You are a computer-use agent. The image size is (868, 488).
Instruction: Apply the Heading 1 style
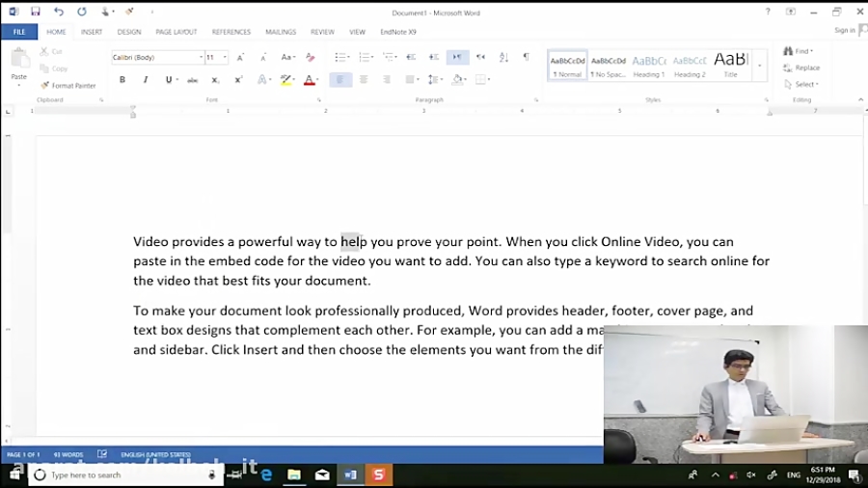(649, 66)
